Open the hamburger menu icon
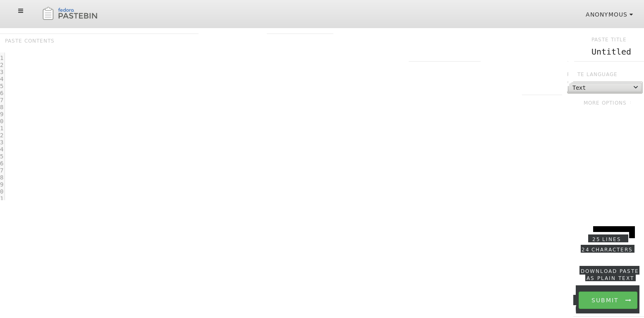The height and width of the screenshot is (318, 644). 21,11
